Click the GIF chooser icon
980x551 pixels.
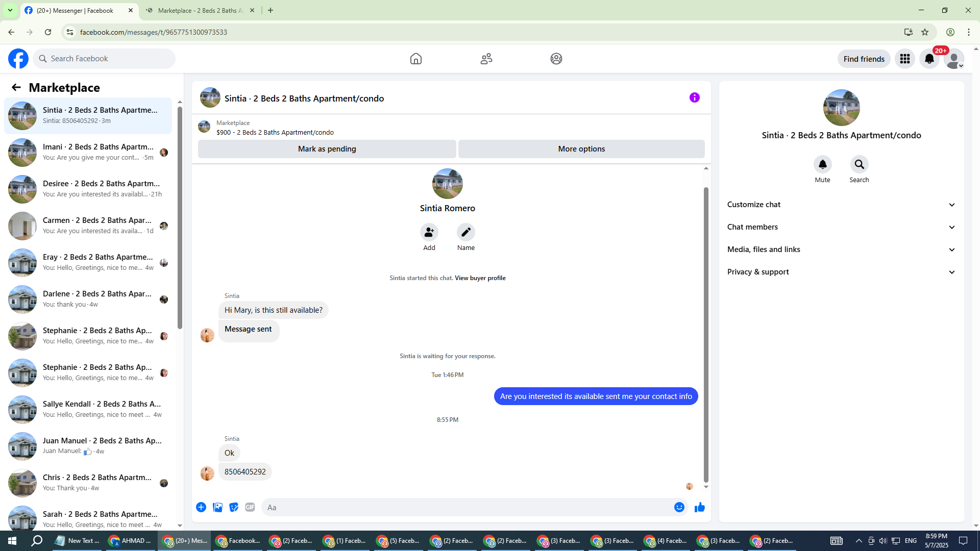[250, 507]
